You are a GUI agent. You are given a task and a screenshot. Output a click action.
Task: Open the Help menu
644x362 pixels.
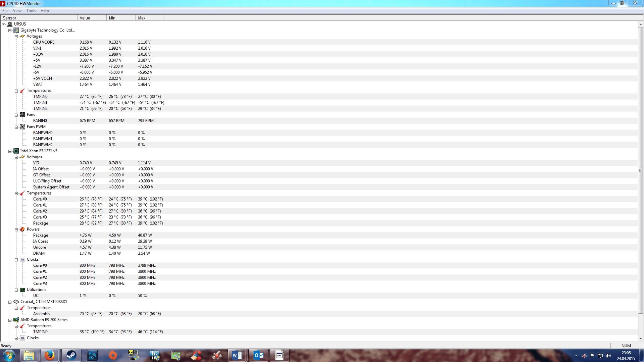tap(45, 11)
